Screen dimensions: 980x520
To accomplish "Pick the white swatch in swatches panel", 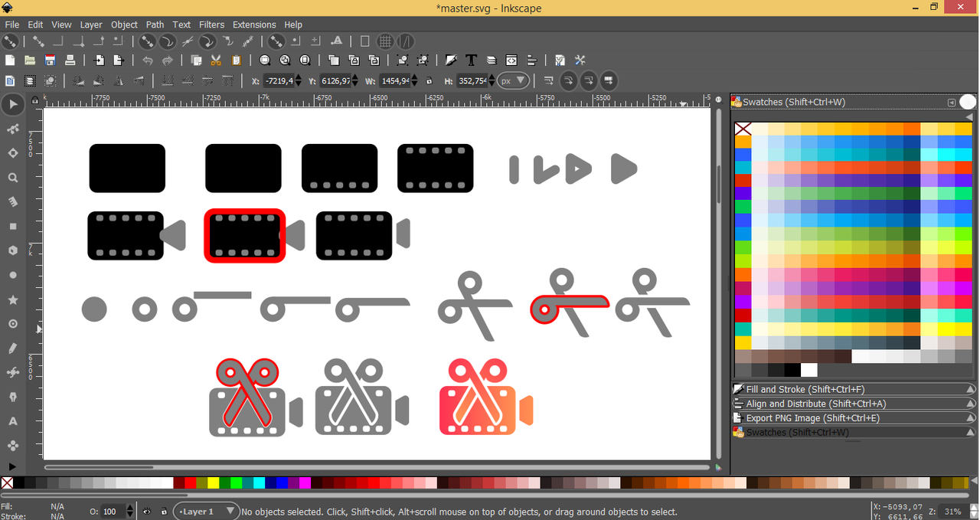I will click(809, 370).
